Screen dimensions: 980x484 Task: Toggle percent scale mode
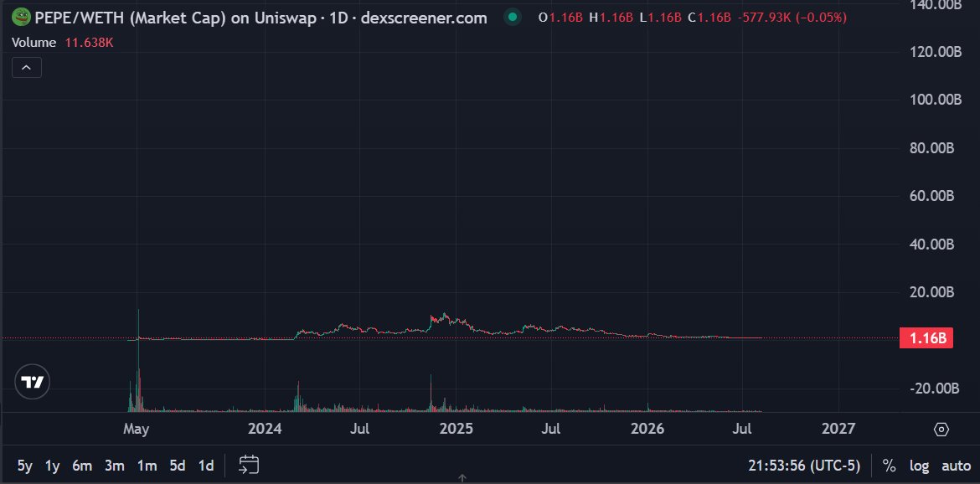click(x=889, y=466)
